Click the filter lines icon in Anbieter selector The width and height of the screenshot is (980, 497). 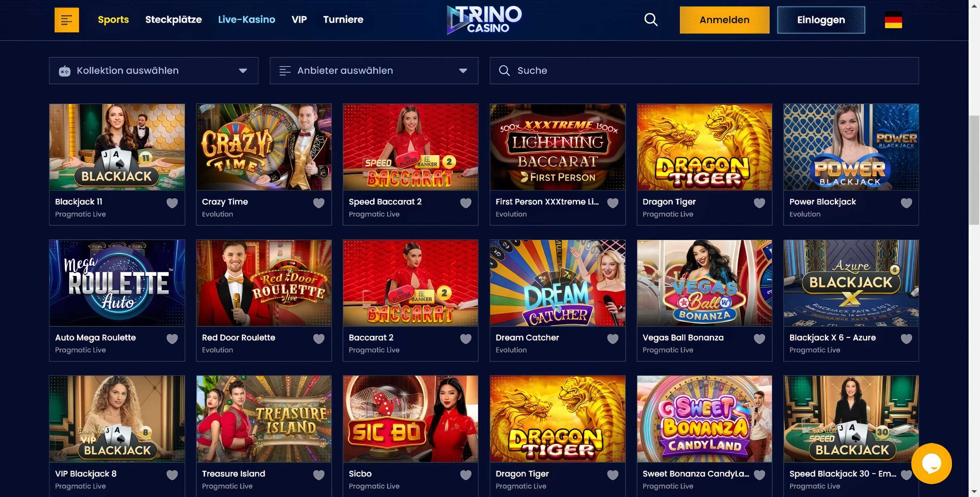click(285, 71)
